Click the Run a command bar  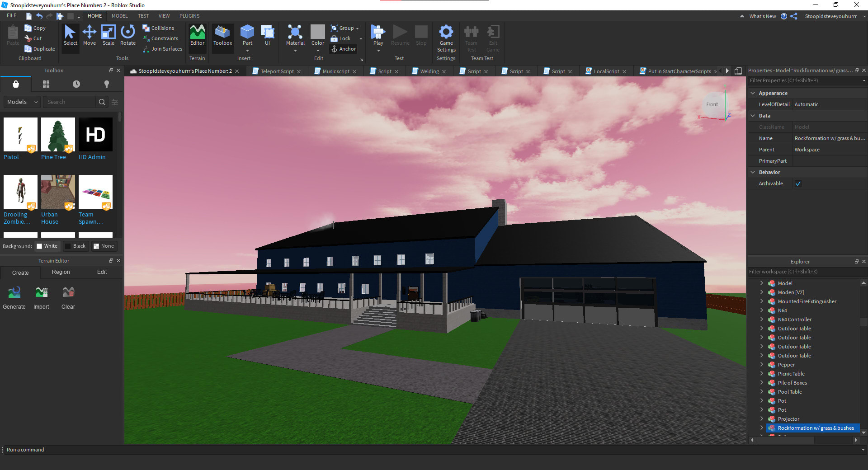point(432,450)
